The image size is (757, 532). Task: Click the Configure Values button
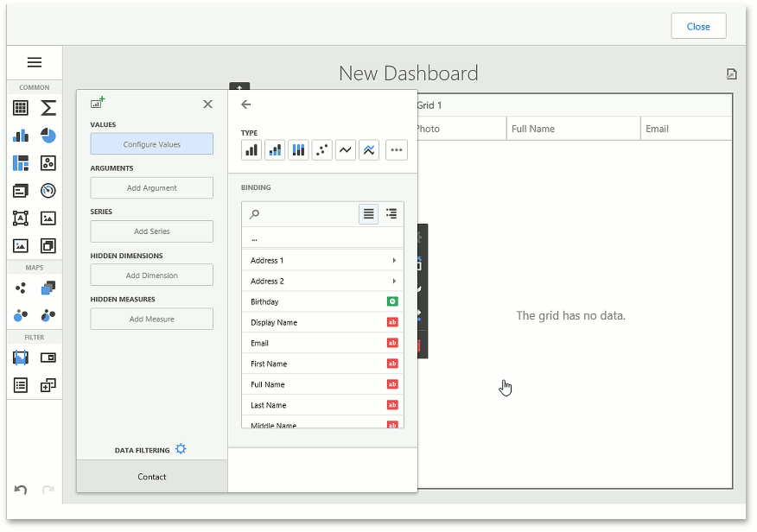click(x=151, y=144)
